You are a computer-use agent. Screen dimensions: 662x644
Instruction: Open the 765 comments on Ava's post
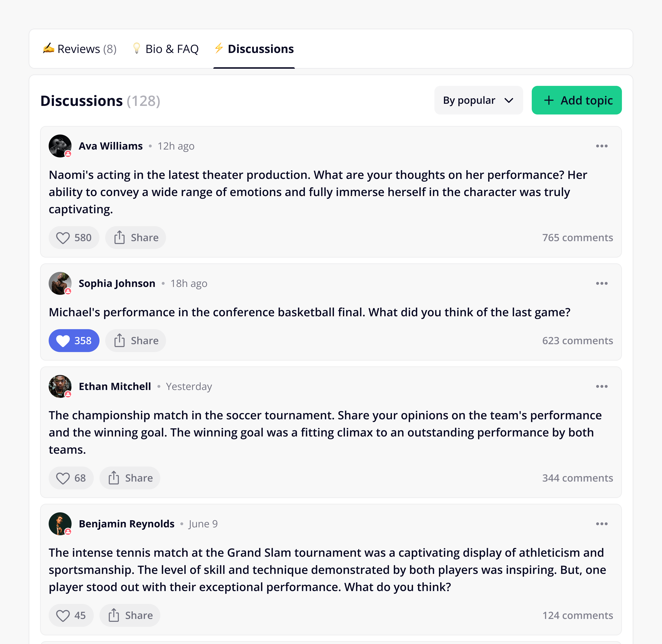tap(578, 237)
